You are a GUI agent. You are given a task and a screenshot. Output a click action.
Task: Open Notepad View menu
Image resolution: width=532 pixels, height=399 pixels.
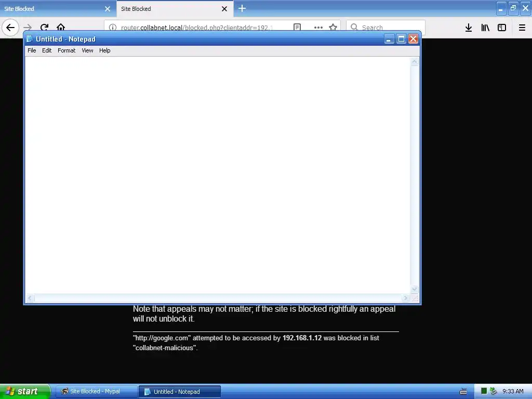tap(87, 50)
